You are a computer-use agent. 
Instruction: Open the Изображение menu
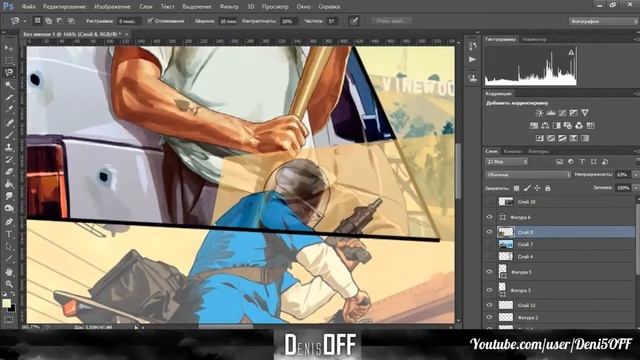click(112, 7)
